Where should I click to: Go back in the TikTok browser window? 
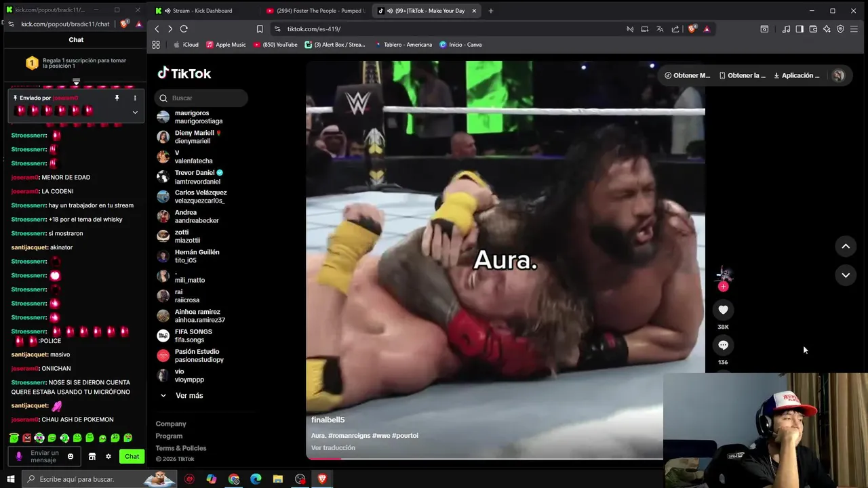[x=157, y=29]
